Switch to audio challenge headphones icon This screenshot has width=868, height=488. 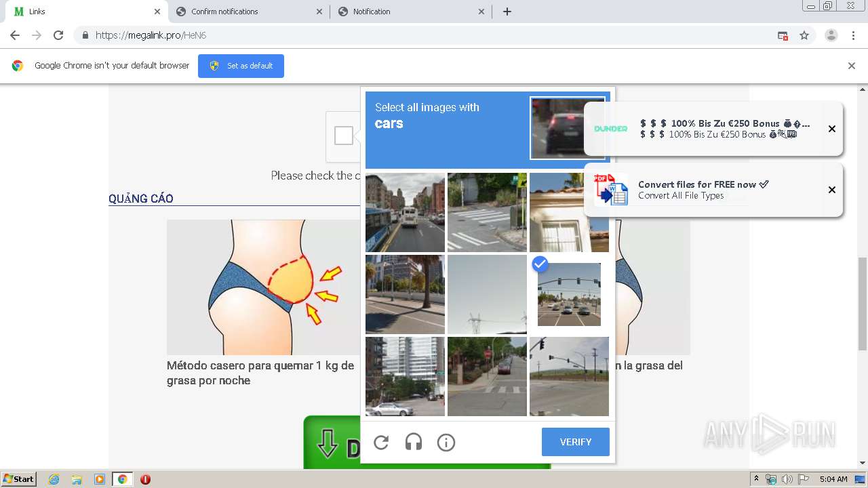click(414, 443)
